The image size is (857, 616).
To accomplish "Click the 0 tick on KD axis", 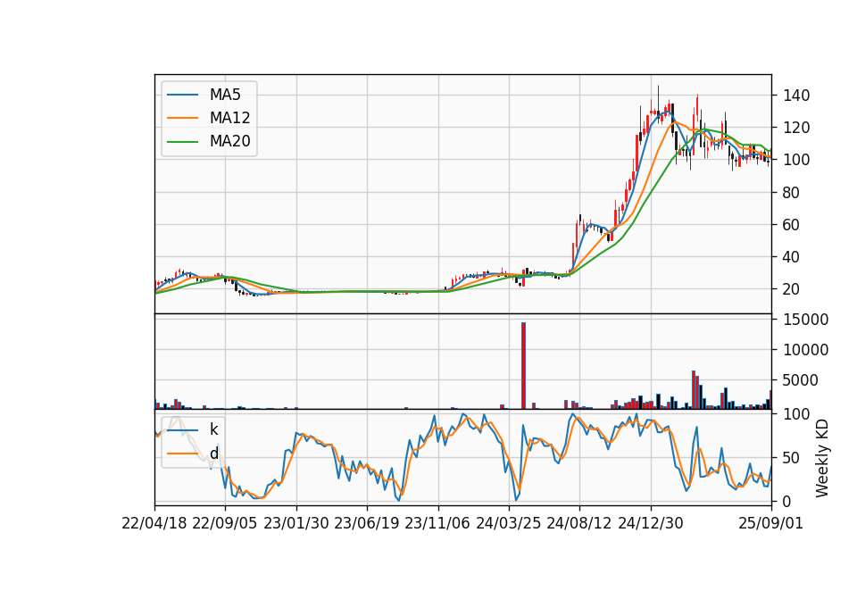I will tap(787, 501).
